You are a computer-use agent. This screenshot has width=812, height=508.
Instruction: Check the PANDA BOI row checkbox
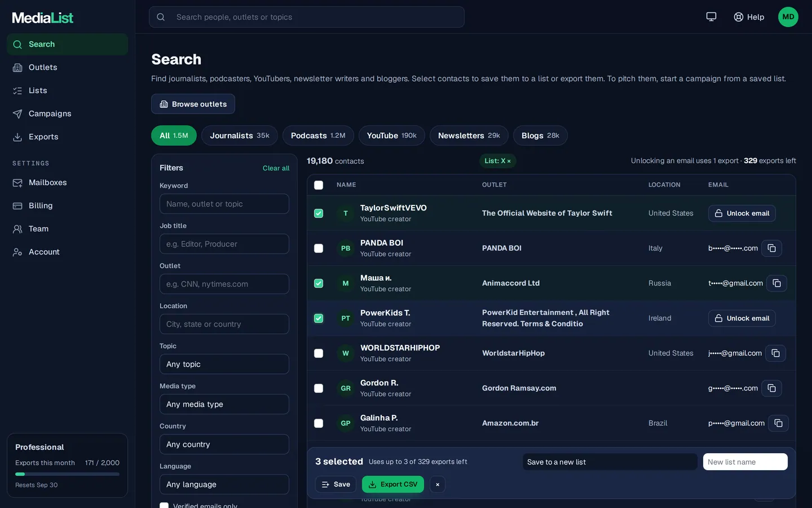319,248
